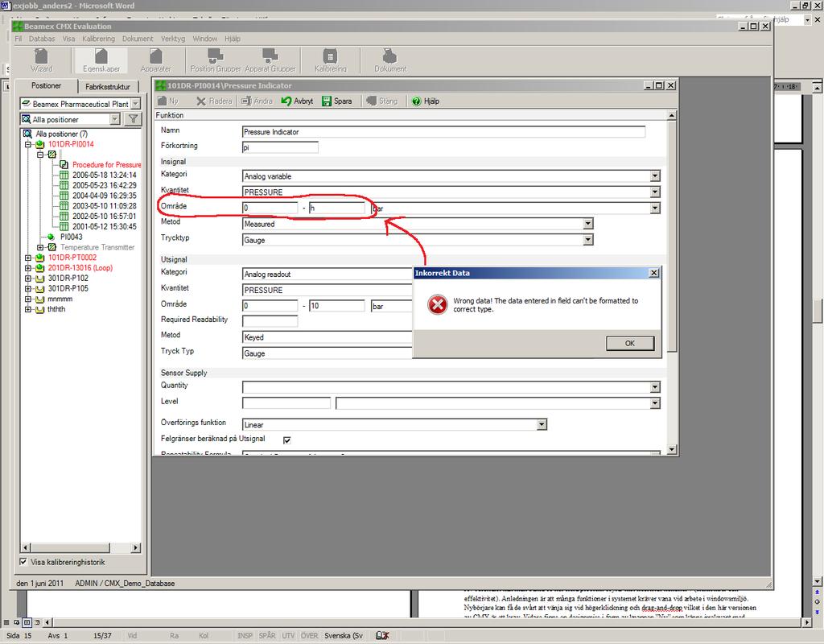Toggle Felgränser beräknad på Utsignal checkbox

[287, 440]
